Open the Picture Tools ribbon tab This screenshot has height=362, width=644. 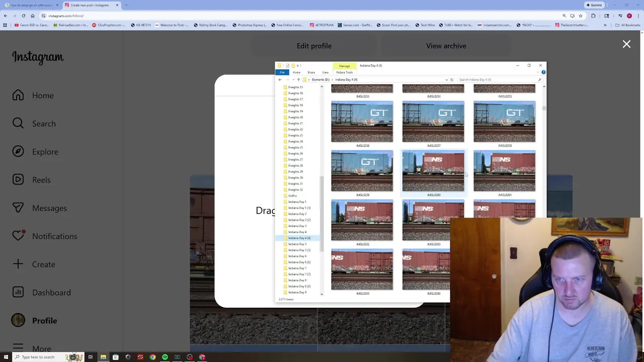coord(345,72)
